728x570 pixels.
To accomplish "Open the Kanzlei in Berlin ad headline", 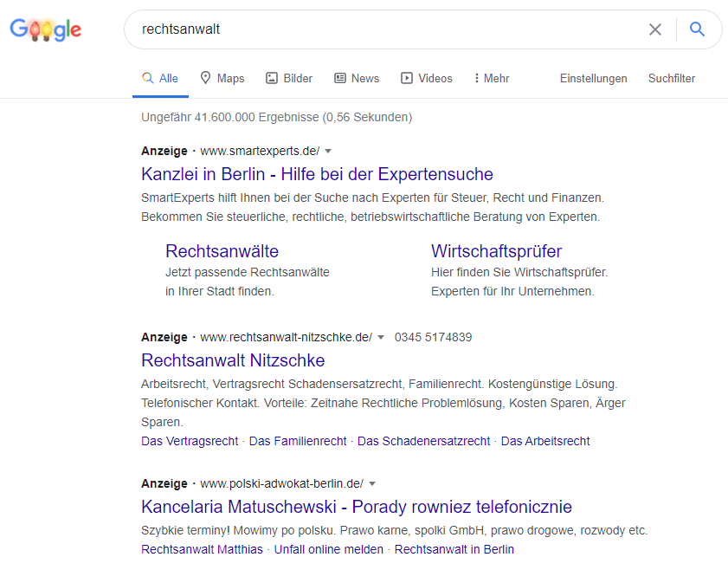I will click(317, 174).
